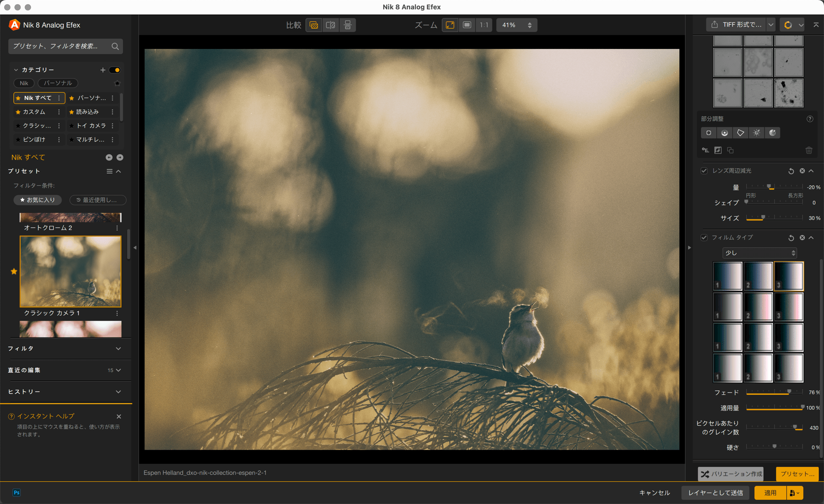Select the color mask tool in 部分調整

773,133
